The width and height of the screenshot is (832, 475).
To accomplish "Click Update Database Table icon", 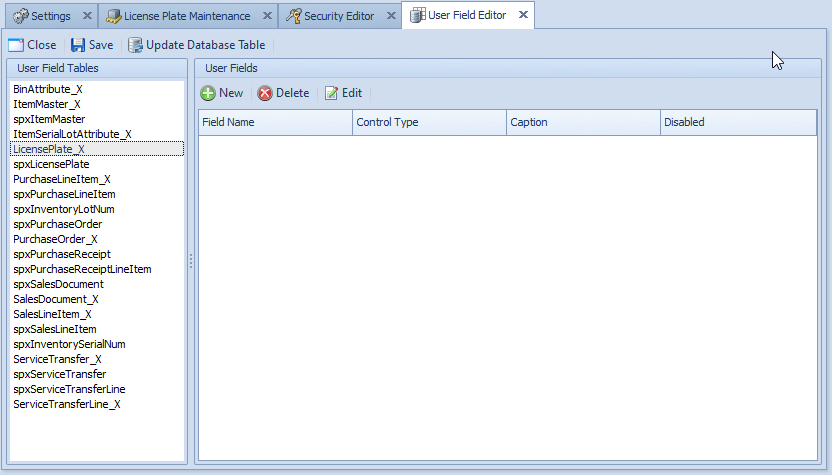I will 135,45.
